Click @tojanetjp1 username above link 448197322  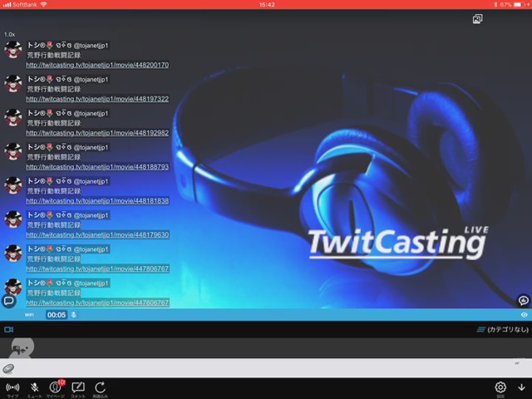click(91, 80)
